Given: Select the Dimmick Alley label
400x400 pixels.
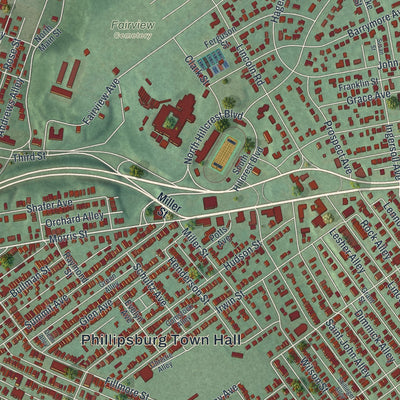Looking at the screenshot, I should tap(374, 337).
